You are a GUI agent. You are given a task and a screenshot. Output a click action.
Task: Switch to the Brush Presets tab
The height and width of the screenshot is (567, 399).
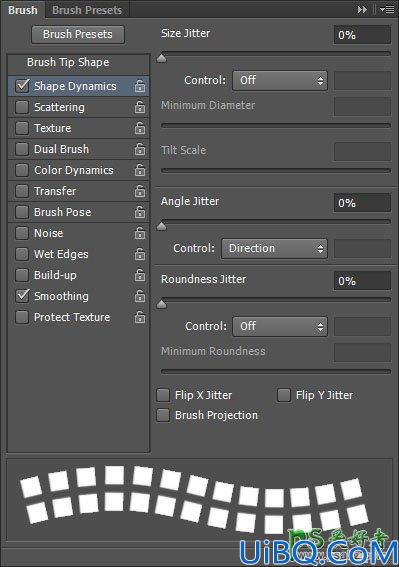click(87, 10)
